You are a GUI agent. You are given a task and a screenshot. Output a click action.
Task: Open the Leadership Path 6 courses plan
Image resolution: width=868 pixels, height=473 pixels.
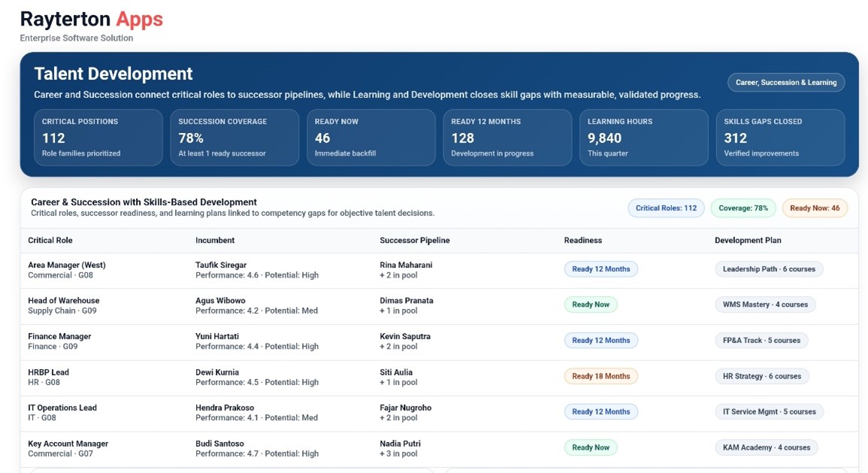click(769, 269)
